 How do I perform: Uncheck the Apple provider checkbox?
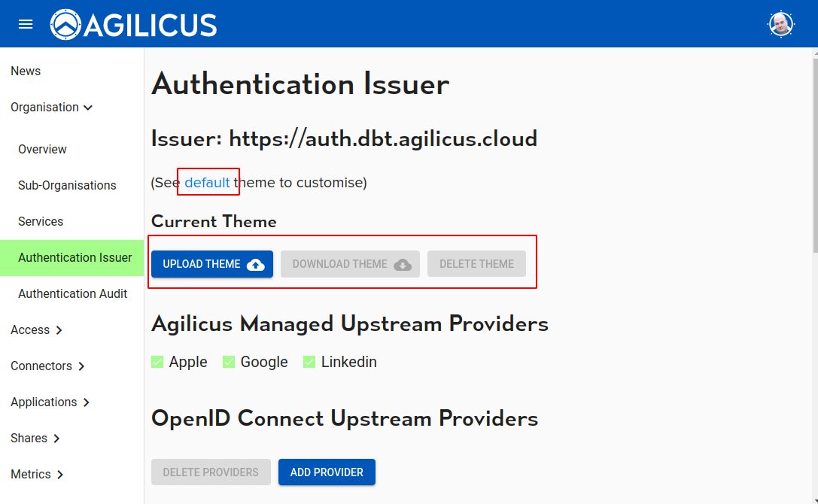158,363
